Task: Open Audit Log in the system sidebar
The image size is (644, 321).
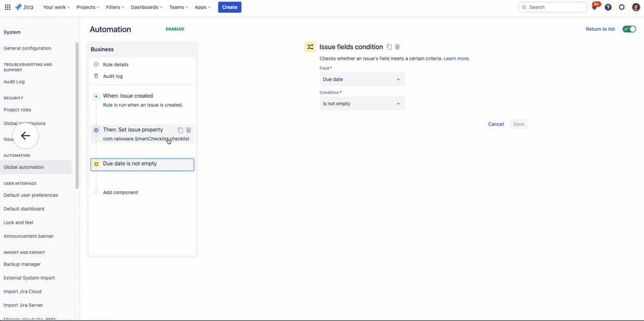Action: click(14, 82)
